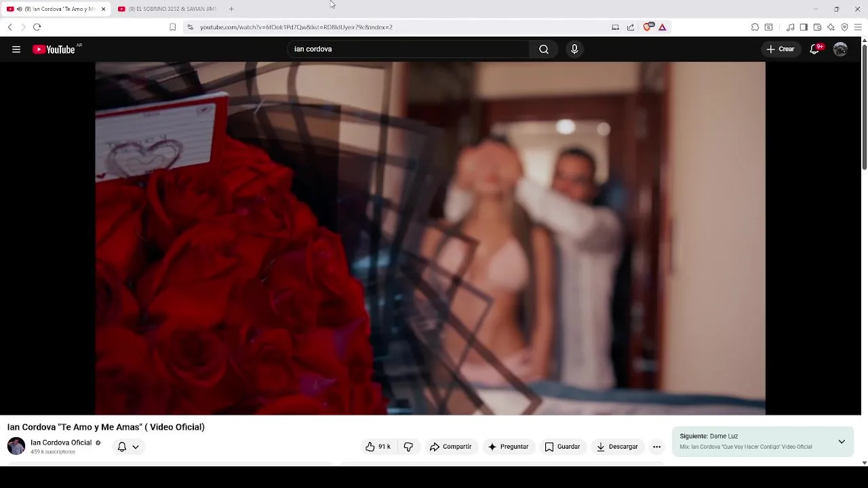Image resolution: width=868 pixels, height=488 pixels.
Task: Open a new browser tab
Action: 231,9
